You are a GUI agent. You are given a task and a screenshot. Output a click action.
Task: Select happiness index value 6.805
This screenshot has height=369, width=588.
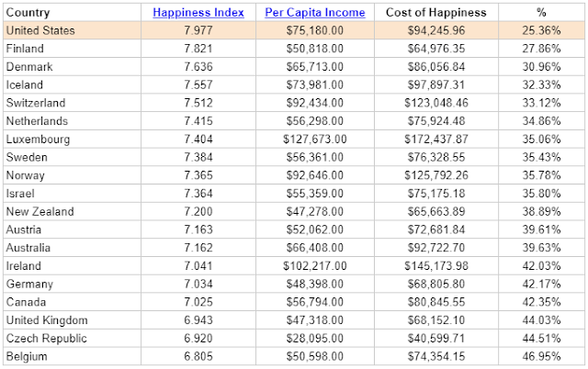tap(198, 356)
